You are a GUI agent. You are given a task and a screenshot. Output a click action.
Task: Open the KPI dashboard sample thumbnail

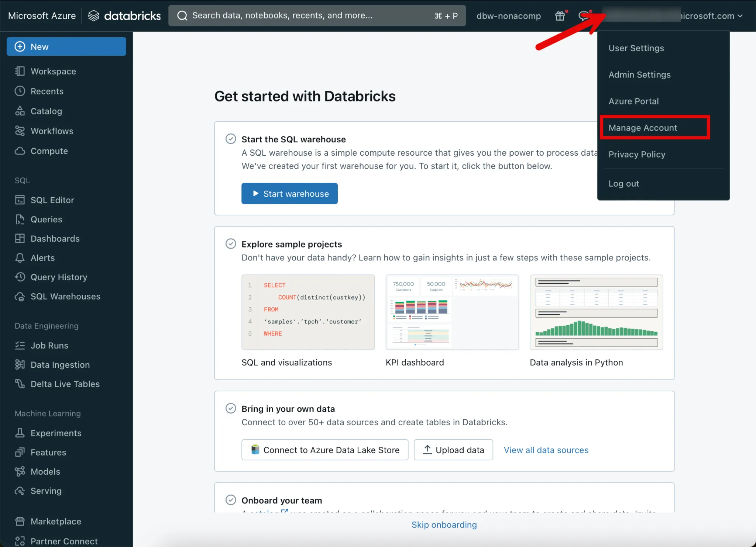(x=452, y=312)
